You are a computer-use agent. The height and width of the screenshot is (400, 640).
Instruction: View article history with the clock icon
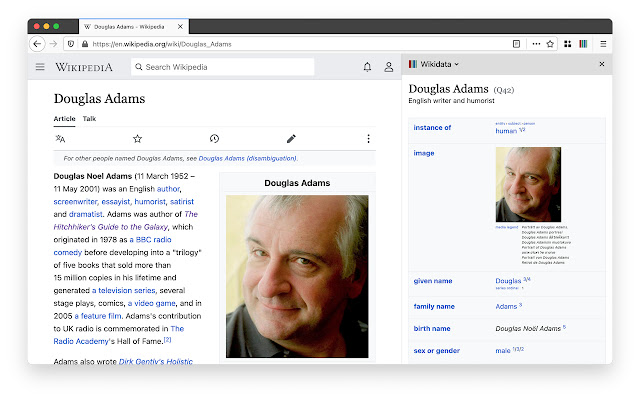point(214,139)
